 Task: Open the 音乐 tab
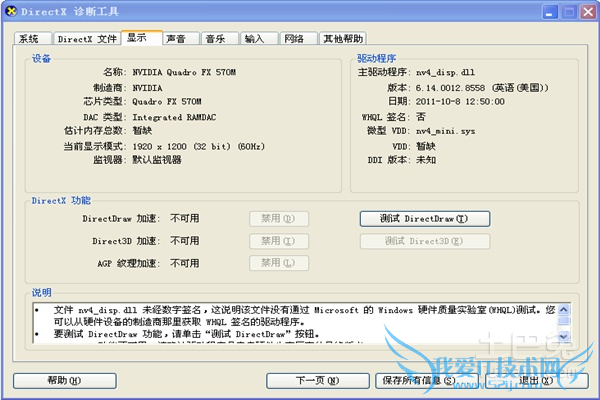pos(220,39)
